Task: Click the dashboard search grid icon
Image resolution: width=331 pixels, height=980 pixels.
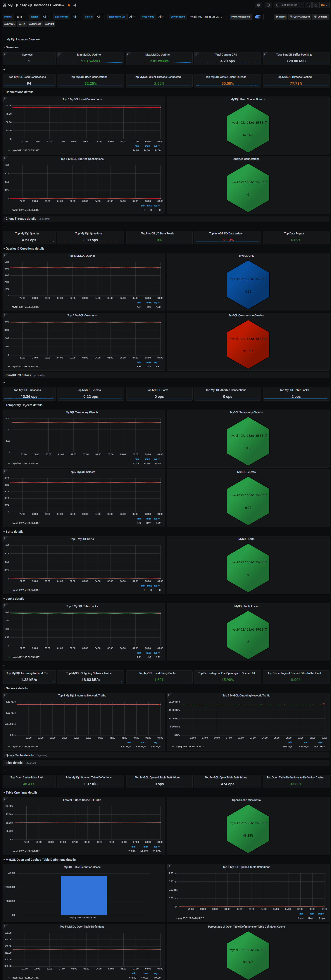Action: pyautogui.click(x=4, y=5)
